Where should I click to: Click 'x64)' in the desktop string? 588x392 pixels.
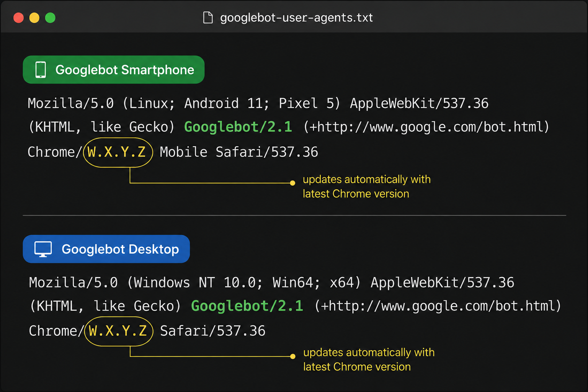[x=345, y=283]
